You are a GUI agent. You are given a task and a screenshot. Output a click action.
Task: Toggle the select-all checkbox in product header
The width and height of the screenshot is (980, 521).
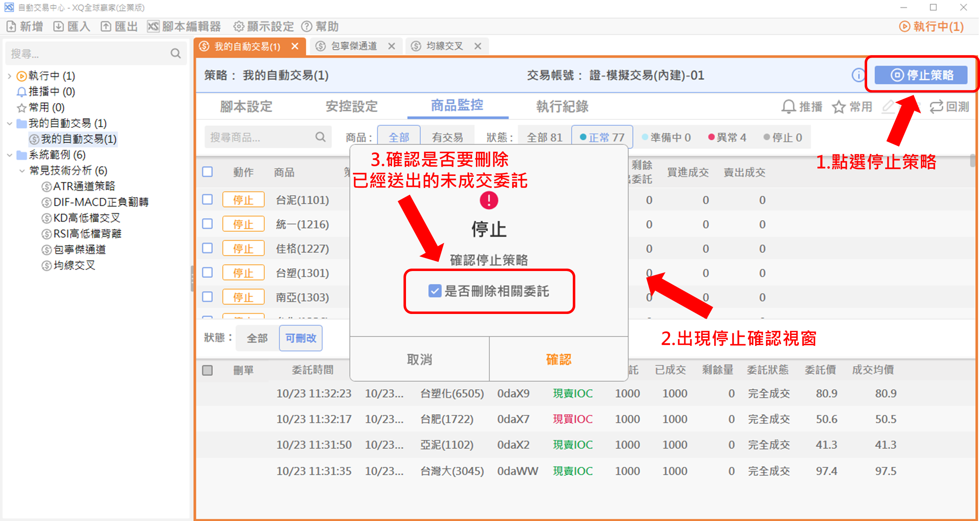(207, 172)
